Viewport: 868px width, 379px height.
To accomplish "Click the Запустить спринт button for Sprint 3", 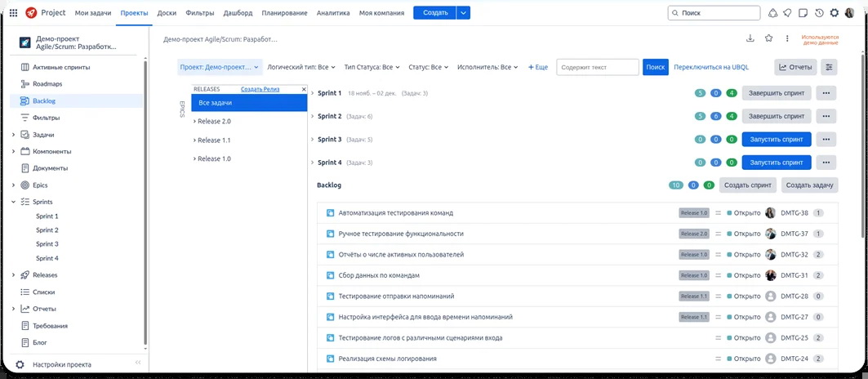I will [x=776, y=140].
